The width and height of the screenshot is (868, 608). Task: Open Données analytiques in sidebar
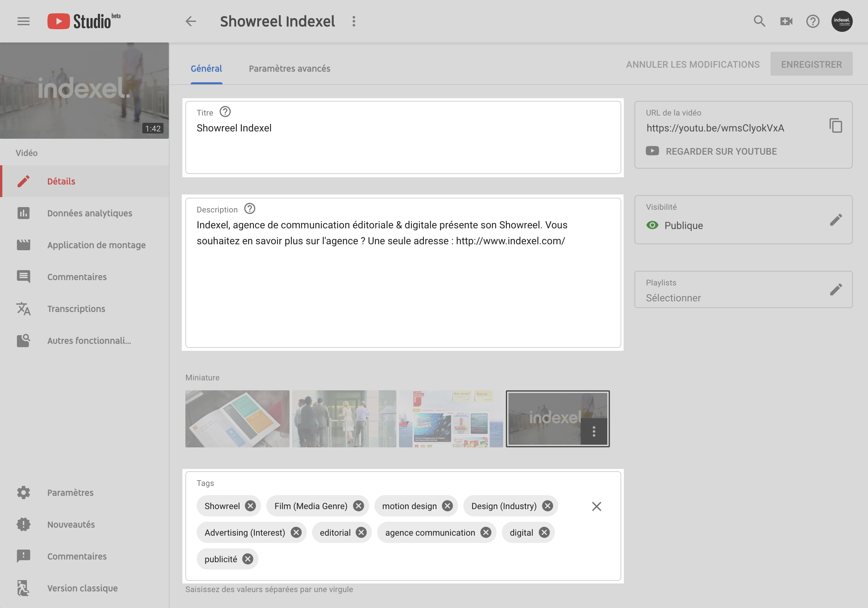click(x=85, y=213)
